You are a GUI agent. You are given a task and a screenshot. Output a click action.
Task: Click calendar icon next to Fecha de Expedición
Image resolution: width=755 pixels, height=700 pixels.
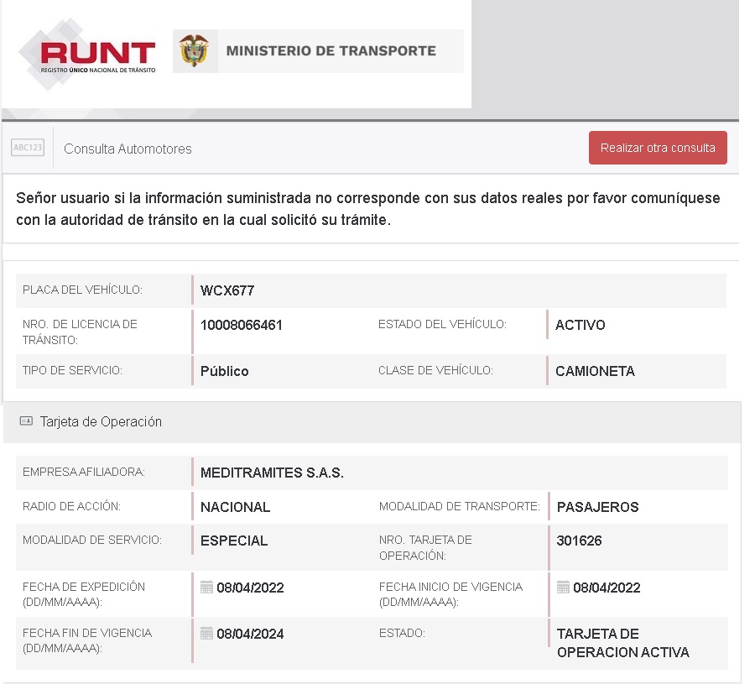pyautogui.click(x=206, y=588)
